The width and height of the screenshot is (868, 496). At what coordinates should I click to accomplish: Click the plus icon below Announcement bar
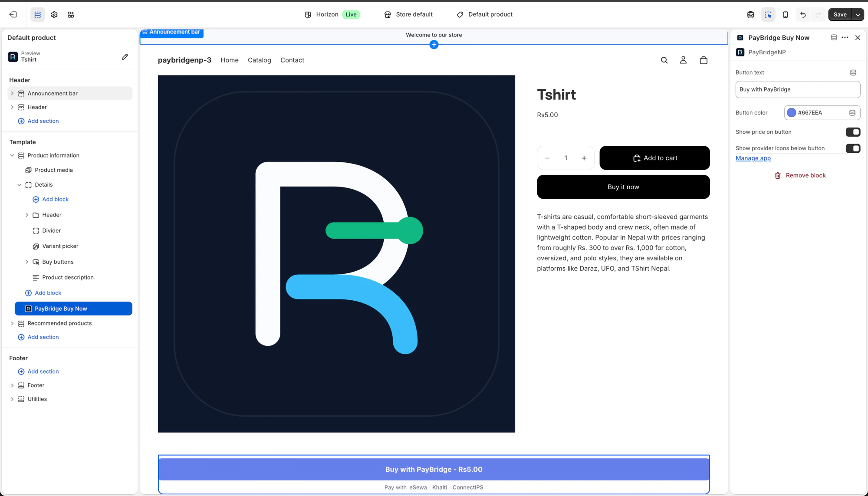[434, 45]
